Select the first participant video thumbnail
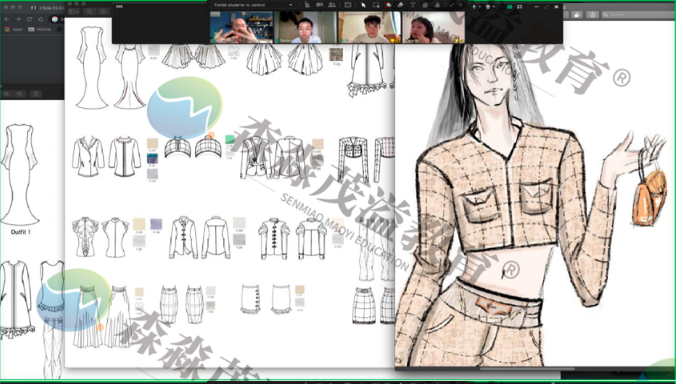Screen dimensions: 683x384 (x=241, y=27)
